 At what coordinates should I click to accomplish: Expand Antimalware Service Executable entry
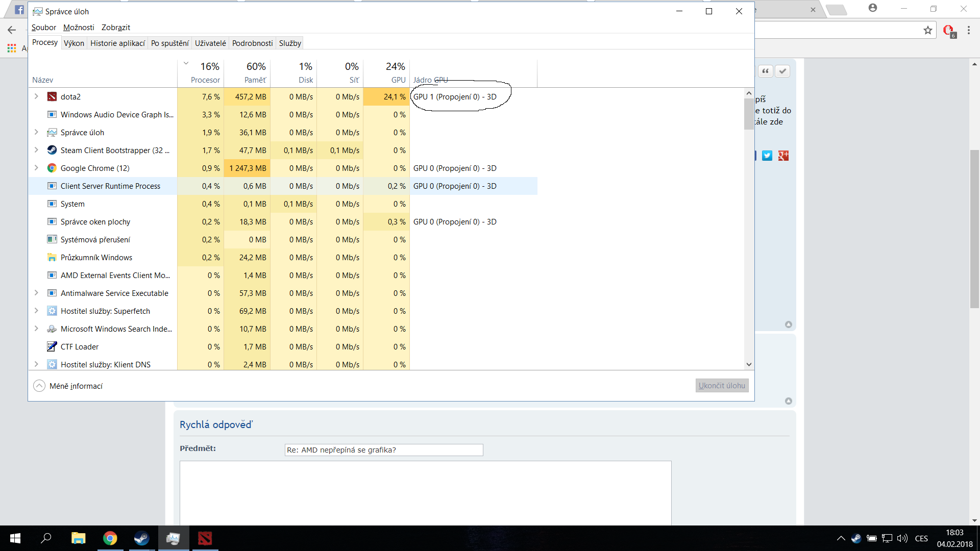click(36, 293)
